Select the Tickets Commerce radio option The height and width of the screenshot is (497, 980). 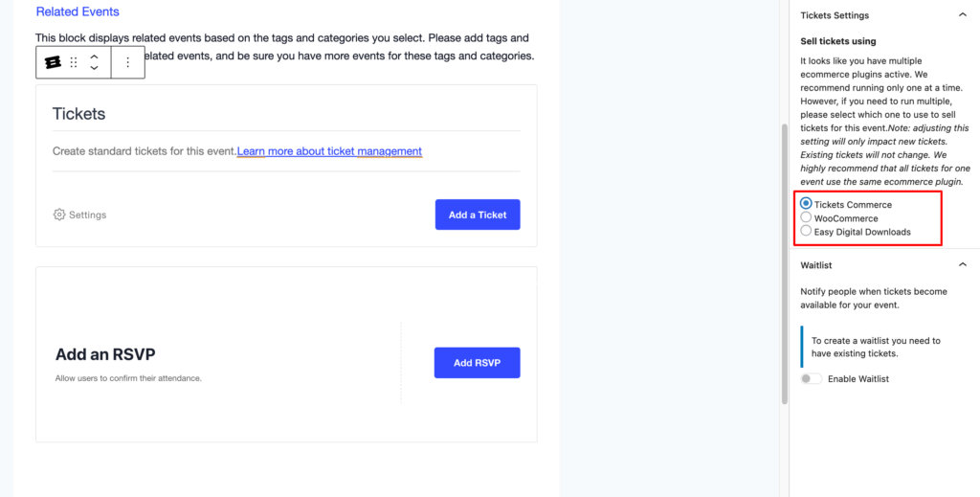point(806,203)
